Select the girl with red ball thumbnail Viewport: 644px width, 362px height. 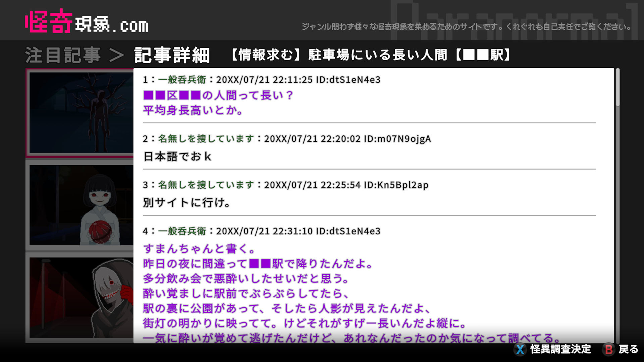(80, 205)
